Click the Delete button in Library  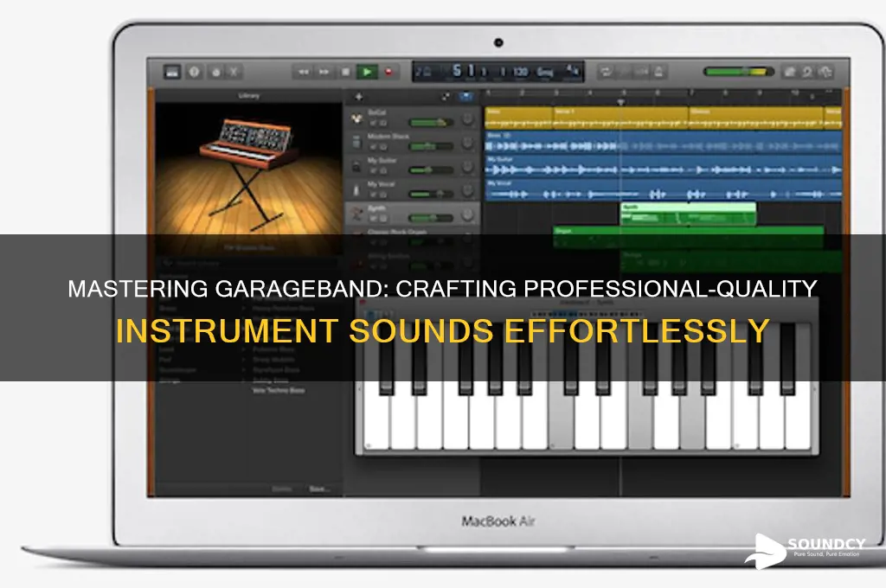[281, 489]
